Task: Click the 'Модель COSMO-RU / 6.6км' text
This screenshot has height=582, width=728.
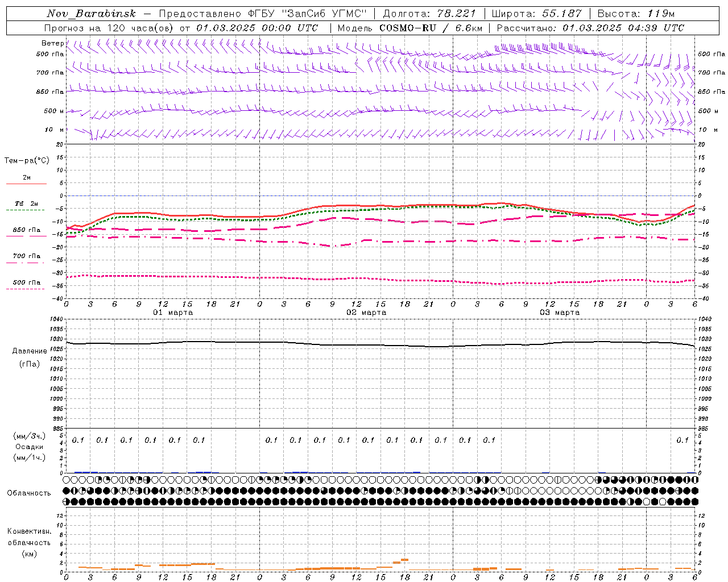Action: point(410,28)
